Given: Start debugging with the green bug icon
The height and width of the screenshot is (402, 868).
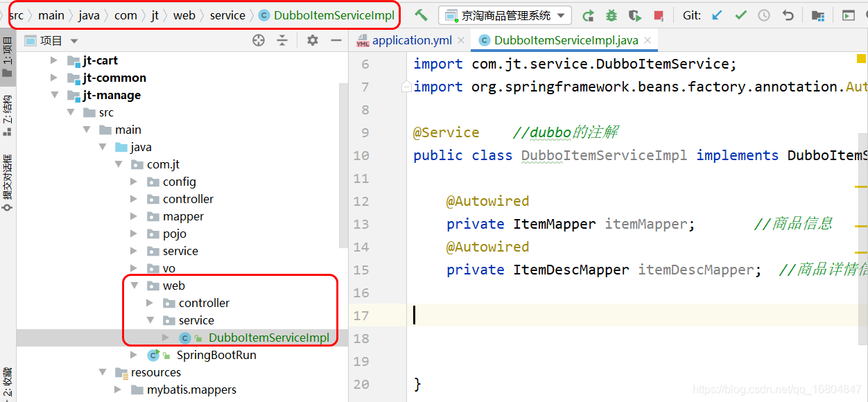Looking at the screenshot, I should (x=611, y=15).
